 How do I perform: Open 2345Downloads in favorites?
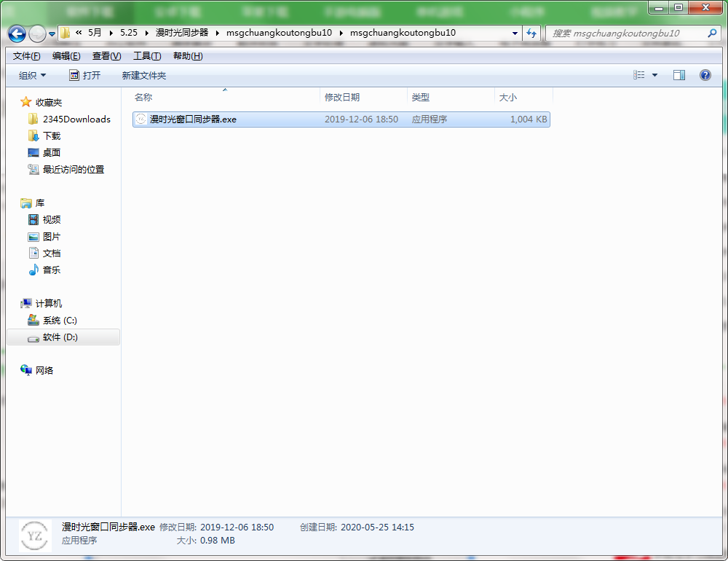(x=76, y=119)
